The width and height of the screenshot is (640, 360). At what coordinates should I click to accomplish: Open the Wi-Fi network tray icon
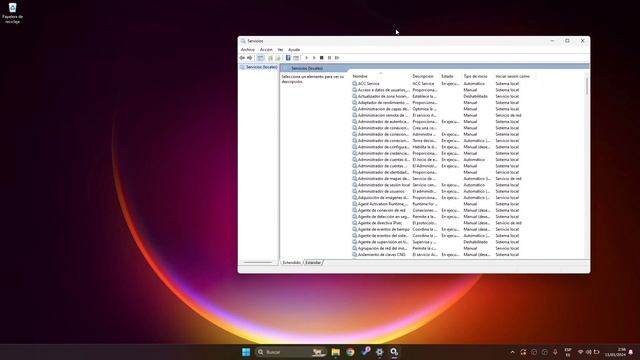pos(580,352)
